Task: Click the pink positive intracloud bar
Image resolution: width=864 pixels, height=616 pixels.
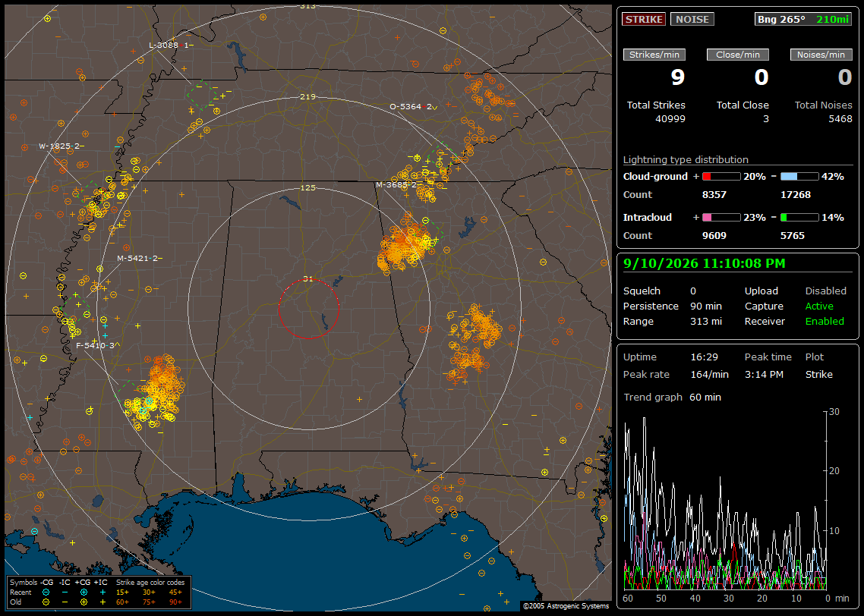Action: pos(721,218)
